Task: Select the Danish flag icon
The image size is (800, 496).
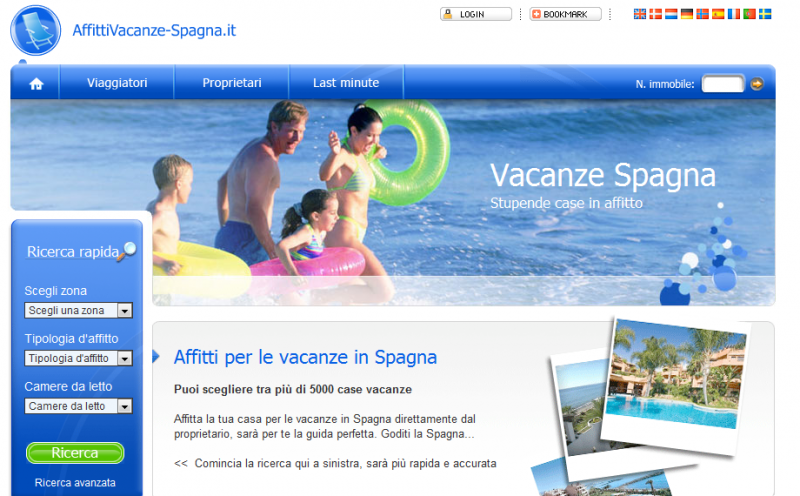Action: click(x=655, y=14)
